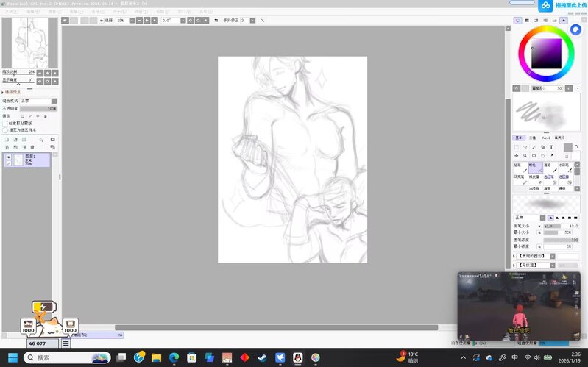Image resolution: width=588 pixels, height=367 pixels.
Task: Click the Windows Start button
Action: [13, 357]
